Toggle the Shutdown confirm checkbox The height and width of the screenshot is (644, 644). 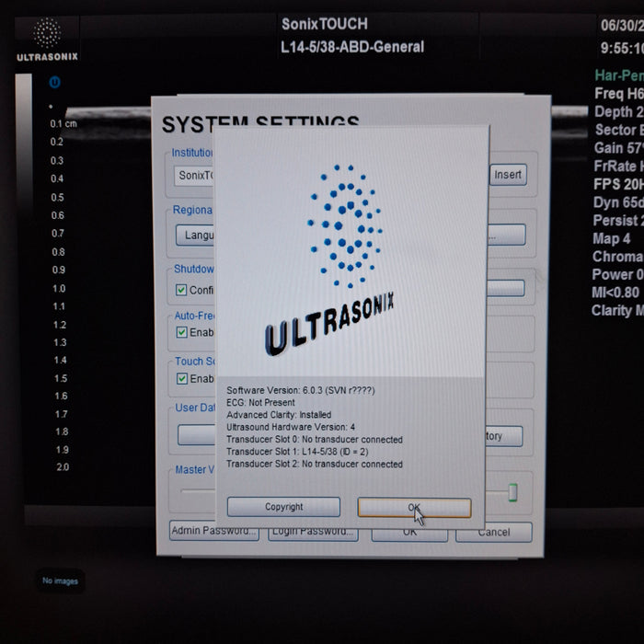181,290
